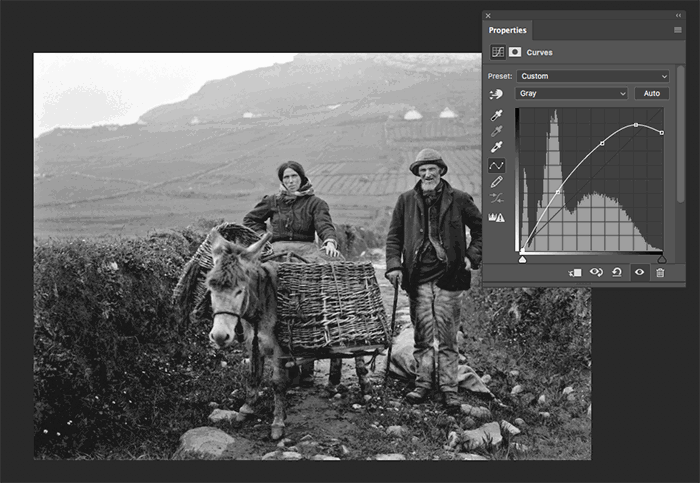Activate the on-image targeted adjustment tool
The width and height of the screenshot is (700, 483).
[496, 94]
